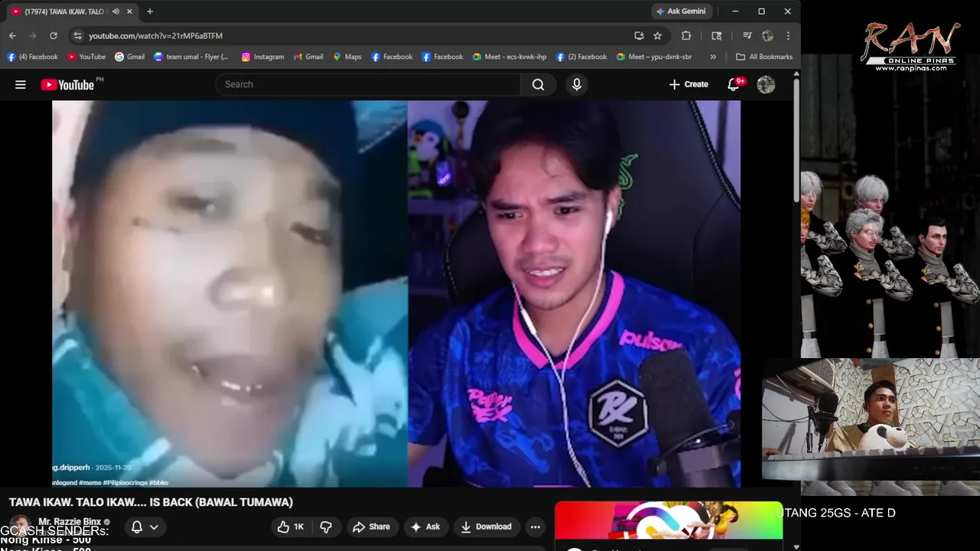
Task: Open the Gmail bookmark next to Instagram
Action: 309,57
